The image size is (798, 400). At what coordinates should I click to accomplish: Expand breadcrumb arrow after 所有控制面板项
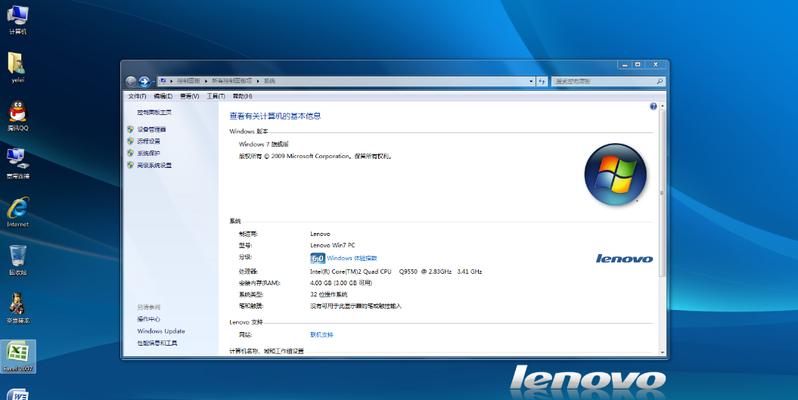(x=258, y=81)
